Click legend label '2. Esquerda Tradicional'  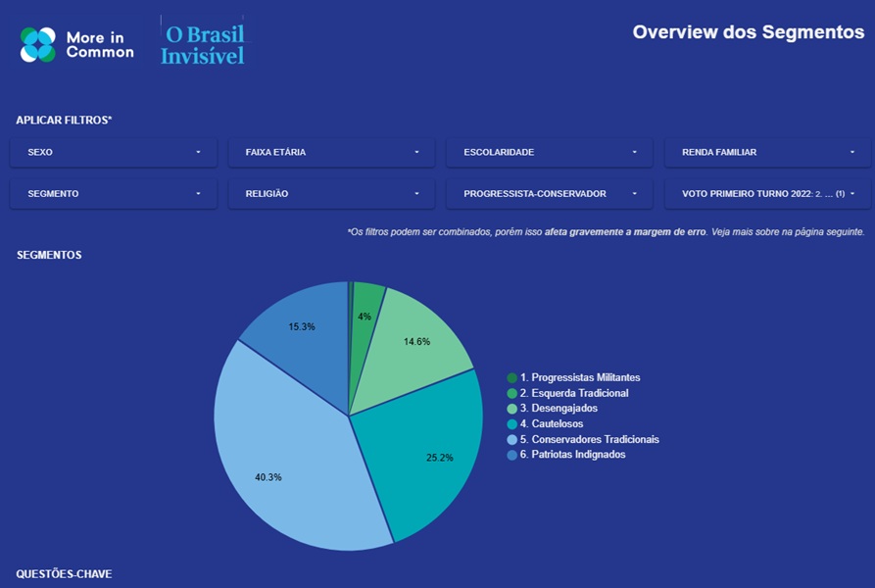[574, 393]
